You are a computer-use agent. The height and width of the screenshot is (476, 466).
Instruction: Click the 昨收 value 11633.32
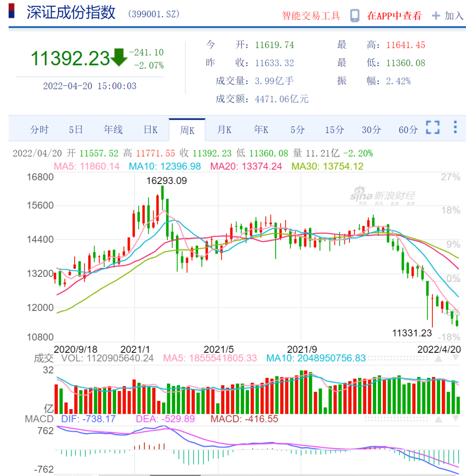tap(275, 63)
